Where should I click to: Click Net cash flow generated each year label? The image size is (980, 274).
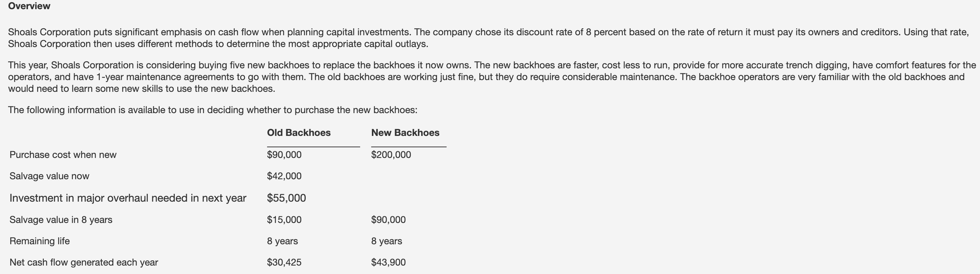pyautogui.click(x=84, y=262)
